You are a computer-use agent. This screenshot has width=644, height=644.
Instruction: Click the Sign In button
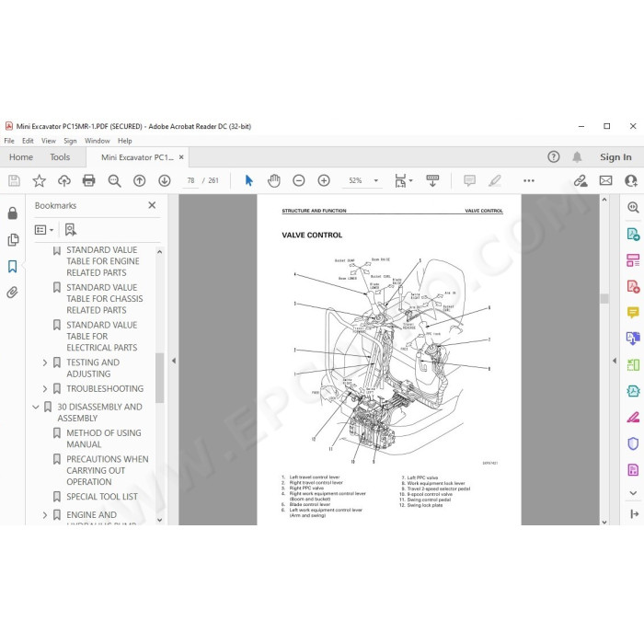click(615, 157)
